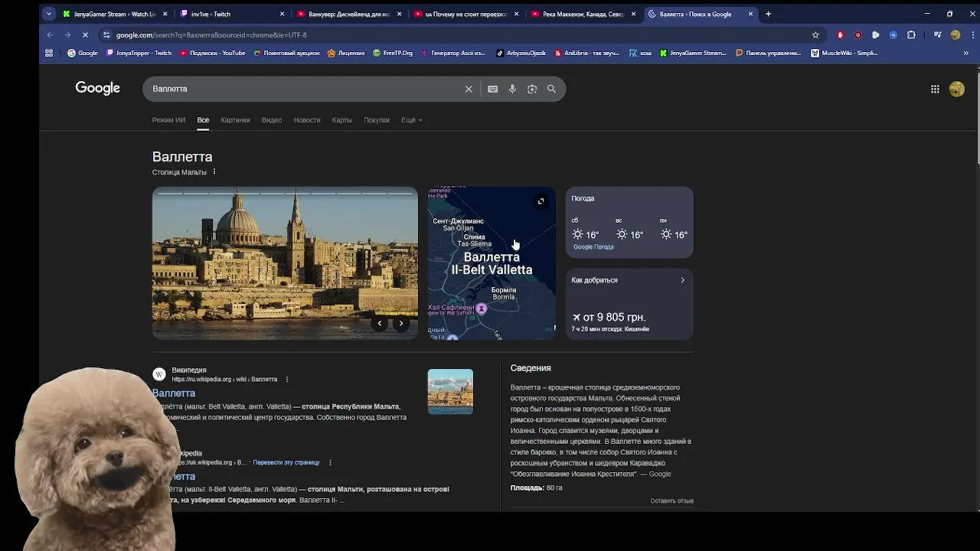Switch to the Покупки tab
Screen dimensions: 980x551
tap(377, 120)
